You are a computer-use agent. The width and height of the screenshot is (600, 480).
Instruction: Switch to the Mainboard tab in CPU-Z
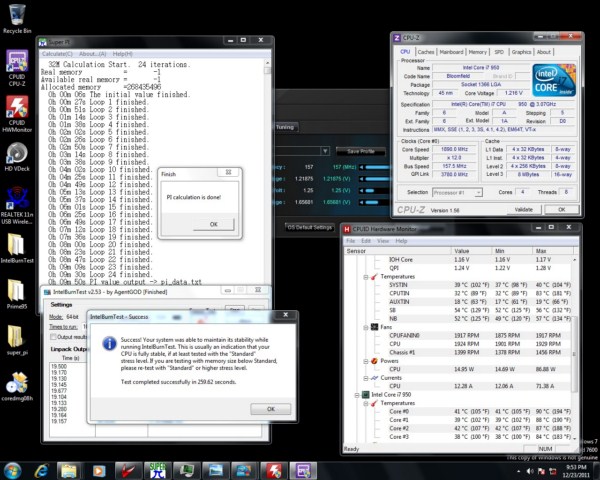pyautogui.click(x=452, y=52)
